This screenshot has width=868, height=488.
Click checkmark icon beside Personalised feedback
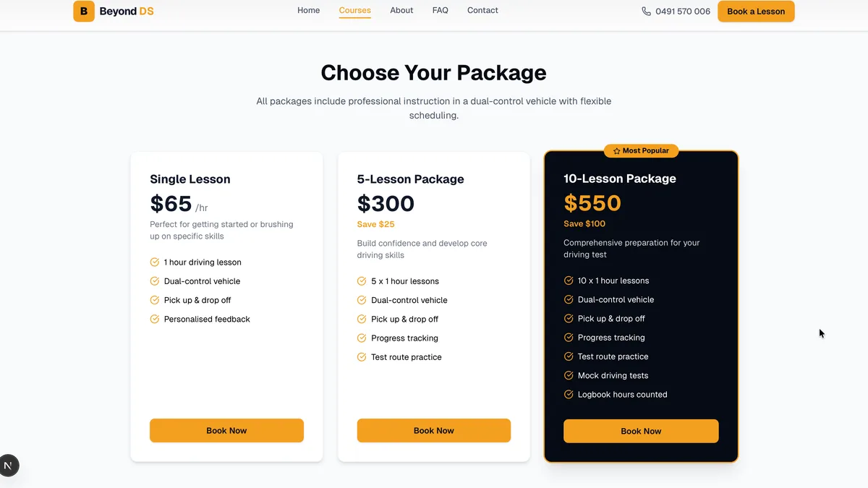(x=155, y=319)
